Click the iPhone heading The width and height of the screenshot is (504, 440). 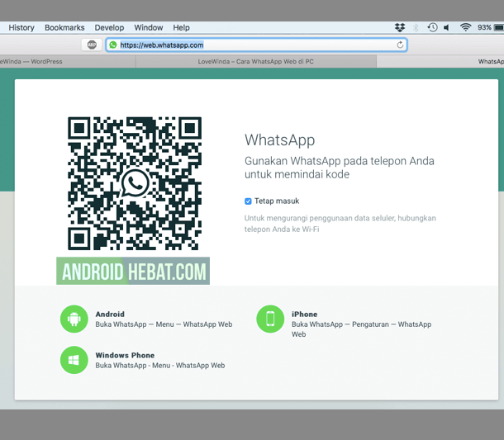point(304,314)
